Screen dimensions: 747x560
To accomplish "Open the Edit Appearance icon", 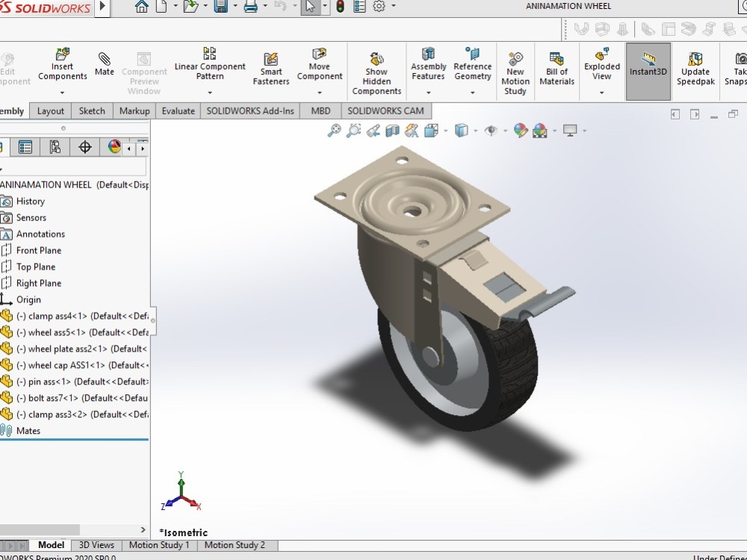I will tap(520, 130).
